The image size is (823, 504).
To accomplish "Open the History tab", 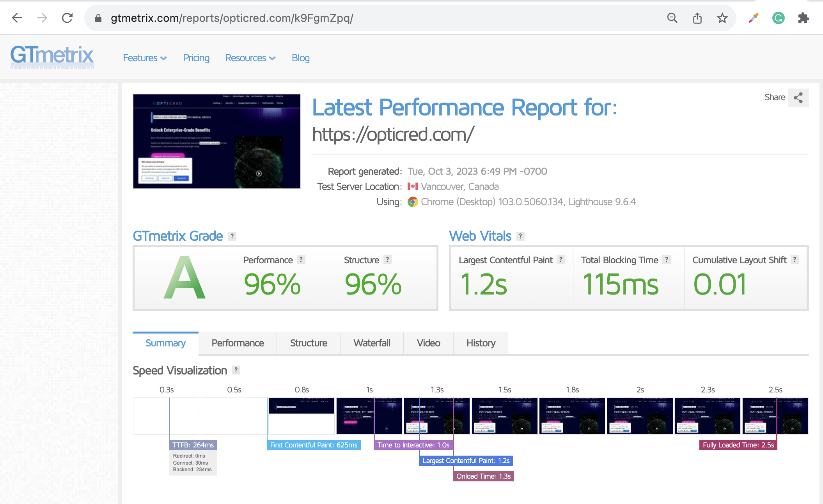I will coord(481,343).
